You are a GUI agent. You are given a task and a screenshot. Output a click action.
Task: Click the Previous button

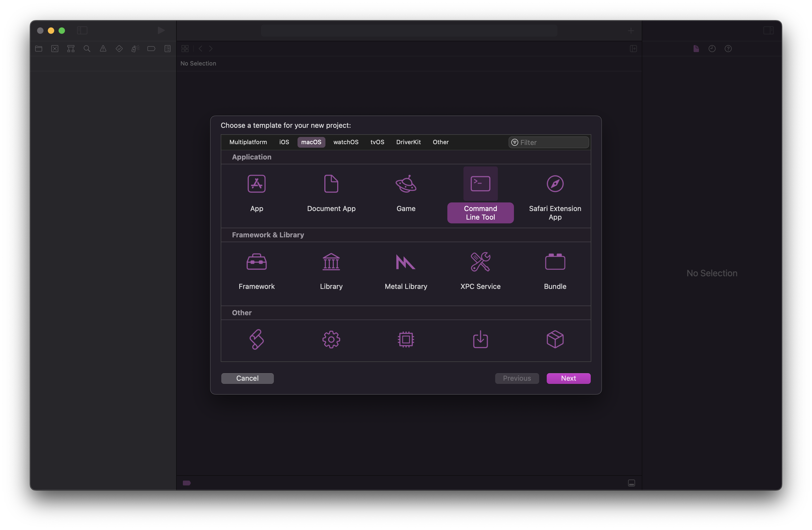(x=517, y=378)
